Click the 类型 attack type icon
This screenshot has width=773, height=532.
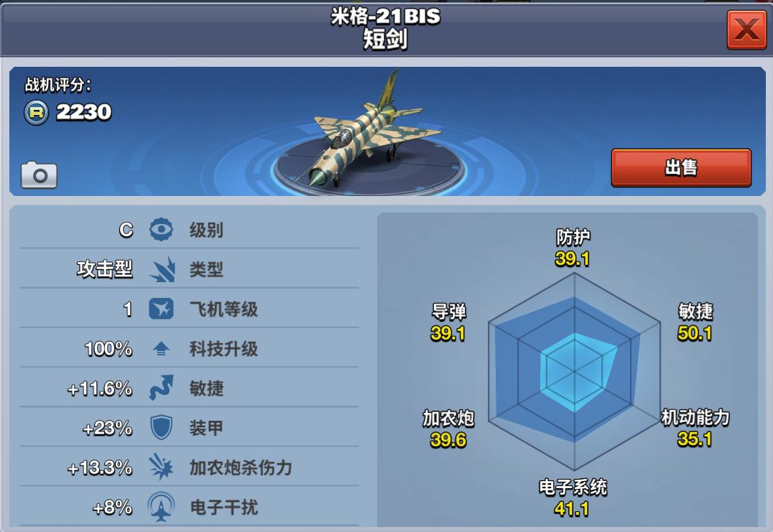coord(162,269)
